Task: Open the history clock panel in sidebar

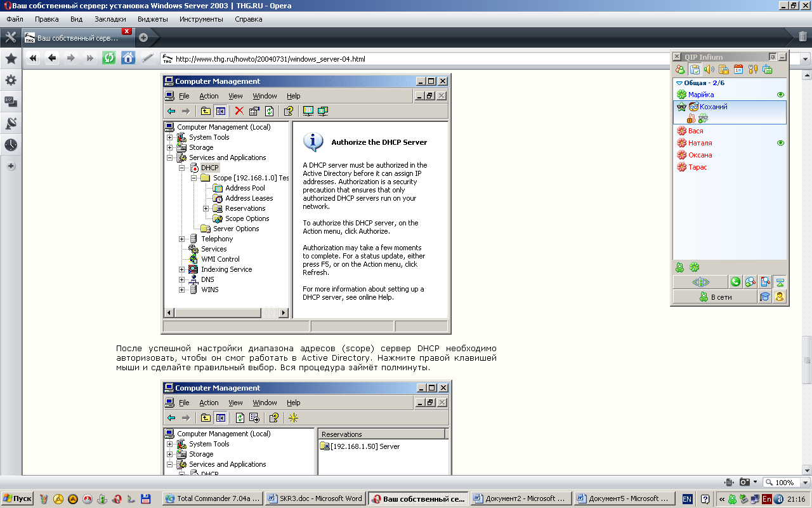Action: (x=11, y=145)
